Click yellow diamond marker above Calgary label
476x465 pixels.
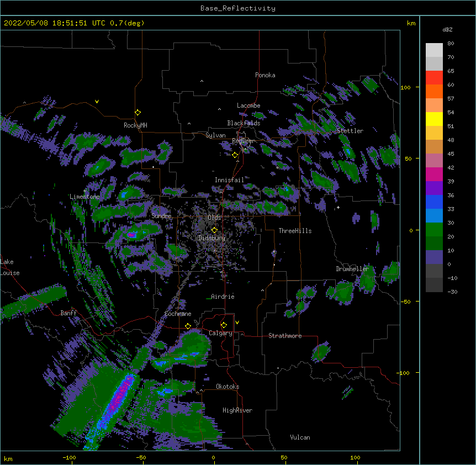tap(224, 325)
